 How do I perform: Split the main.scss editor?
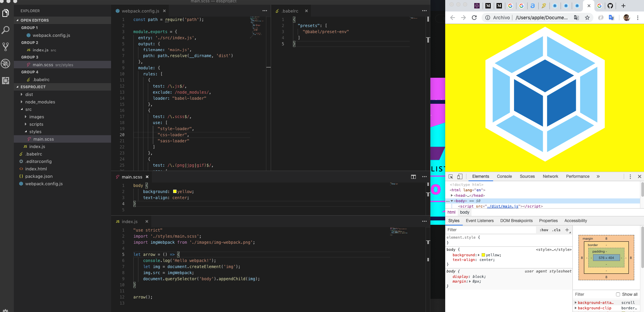tap(413, 176)
